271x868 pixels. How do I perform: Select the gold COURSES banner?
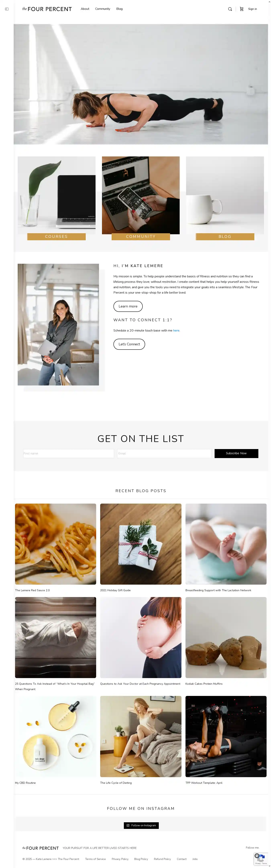coord(56,236)
